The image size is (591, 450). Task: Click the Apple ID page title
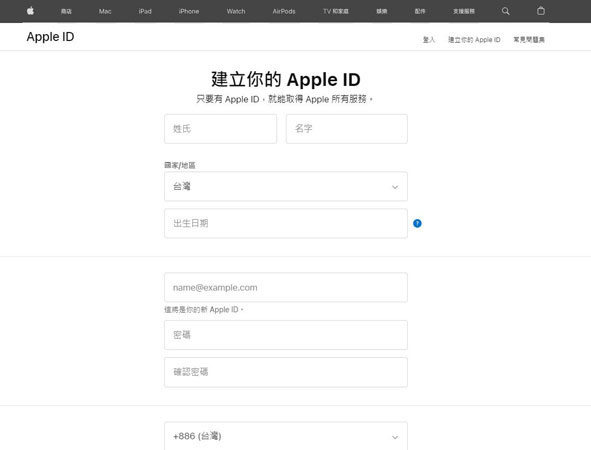coord(51,37)
